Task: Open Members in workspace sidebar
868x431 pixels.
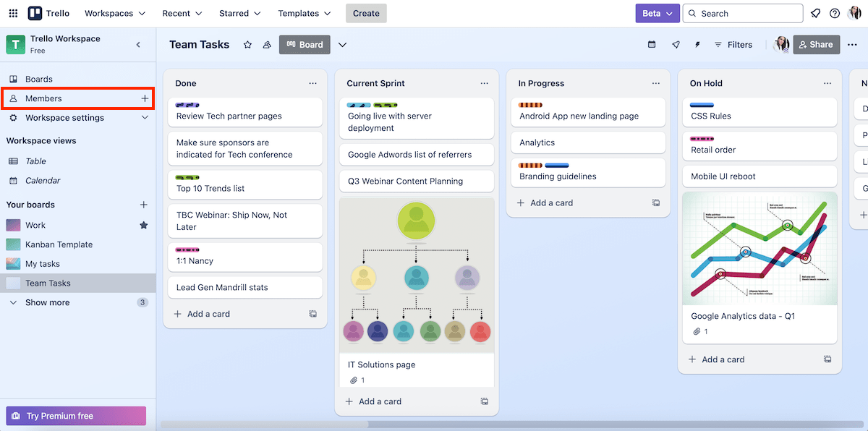Action: point(45,98)
